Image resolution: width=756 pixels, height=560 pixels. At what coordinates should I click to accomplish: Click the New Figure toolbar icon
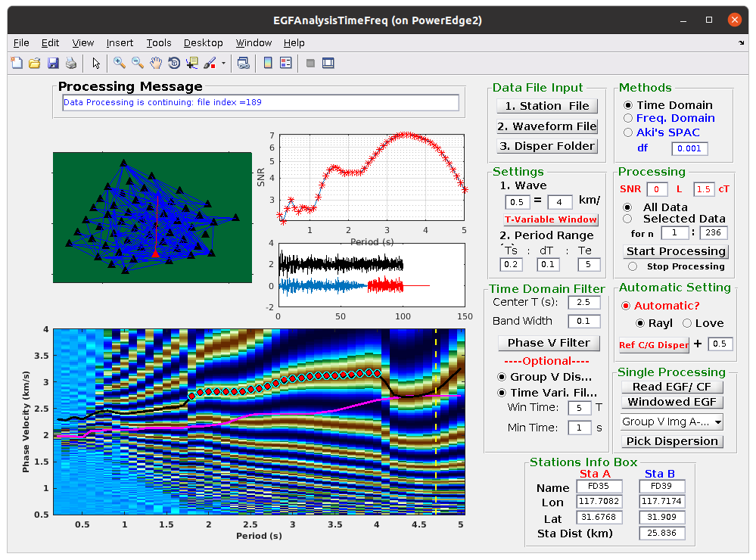[17, 63]
